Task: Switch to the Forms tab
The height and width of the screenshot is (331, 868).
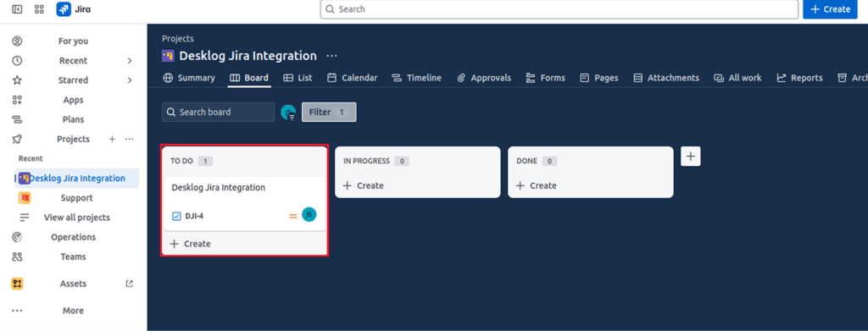Action: (545, 78)
